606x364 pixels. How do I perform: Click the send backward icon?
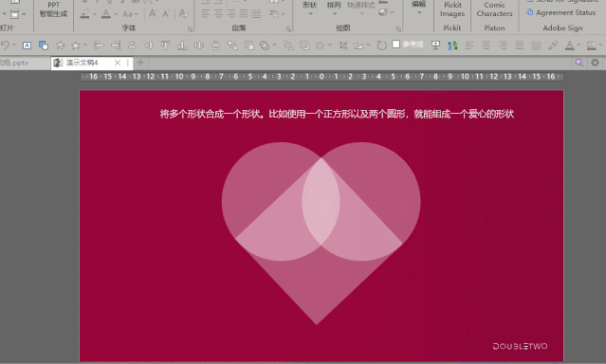pyautogui.click(x=304, y=45)
